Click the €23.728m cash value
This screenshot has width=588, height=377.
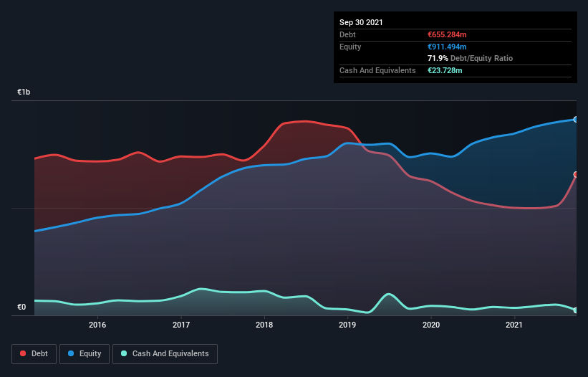(x=445, y=70)
